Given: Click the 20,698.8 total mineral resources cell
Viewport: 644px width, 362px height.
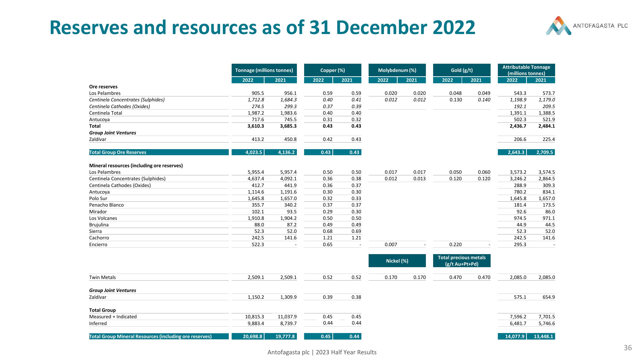Looking at the screenshot, I should click(248, 336).
